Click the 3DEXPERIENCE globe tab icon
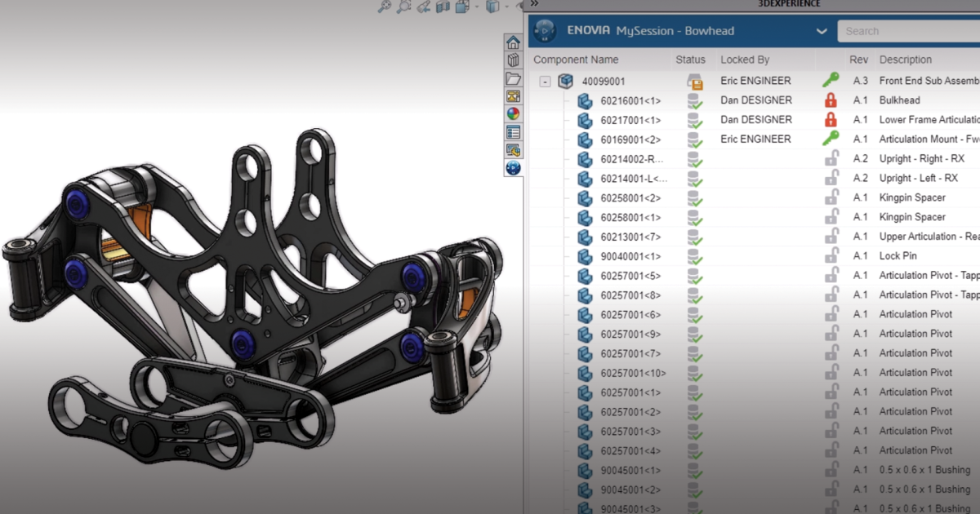 [x=513, y=168]
